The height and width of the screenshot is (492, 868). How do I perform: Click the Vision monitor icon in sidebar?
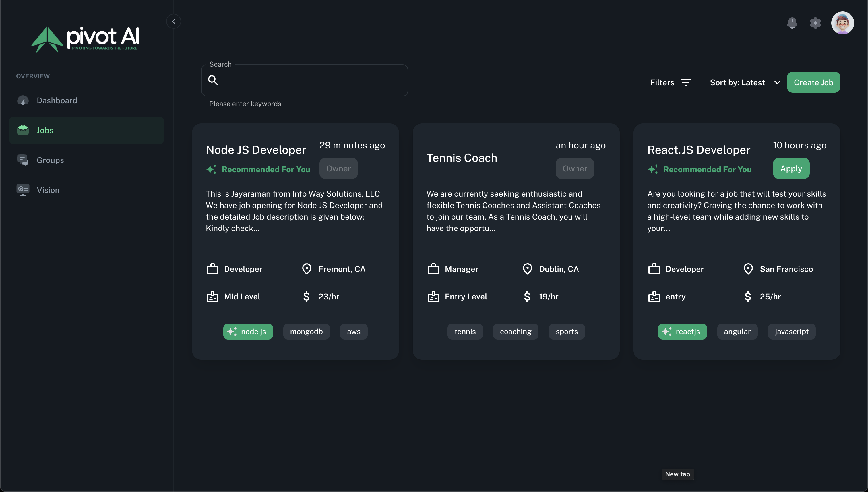23,190
